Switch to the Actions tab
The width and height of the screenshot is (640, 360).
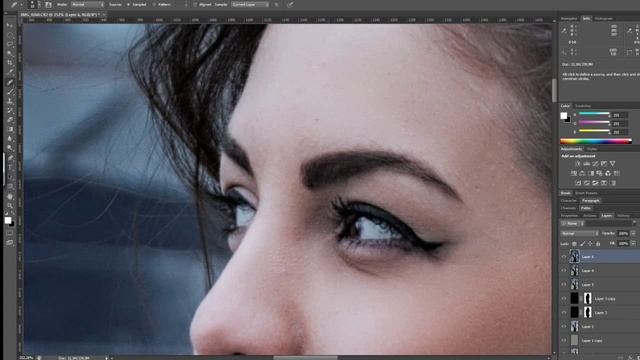[x=589, y=216]
